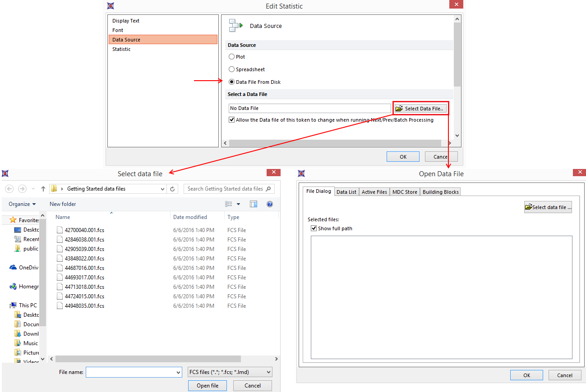Open the MDC Store tab

[405, 192]
